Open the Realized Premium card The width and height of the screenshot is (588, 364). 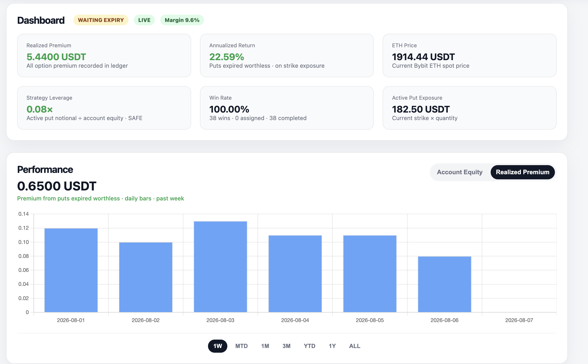[x=104, y=55]
